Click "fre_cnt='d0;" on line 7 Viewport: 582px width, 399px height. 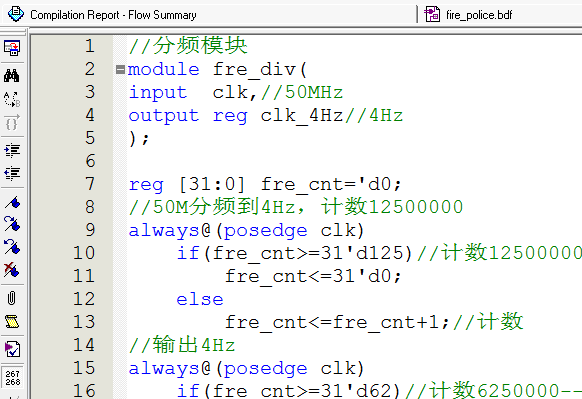(x=331, y=184)
